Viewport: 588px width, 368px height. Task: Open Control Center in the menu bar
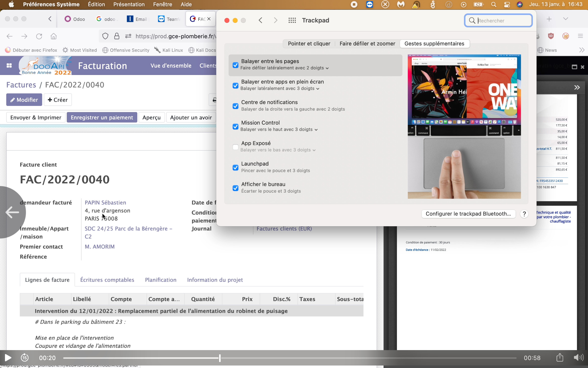(507, 4)
